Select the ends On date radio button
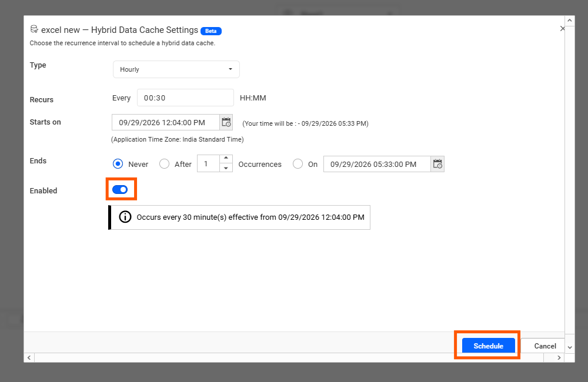Viewport: 588px width, 382px height. pyautogui.click(x=298, y=164)
